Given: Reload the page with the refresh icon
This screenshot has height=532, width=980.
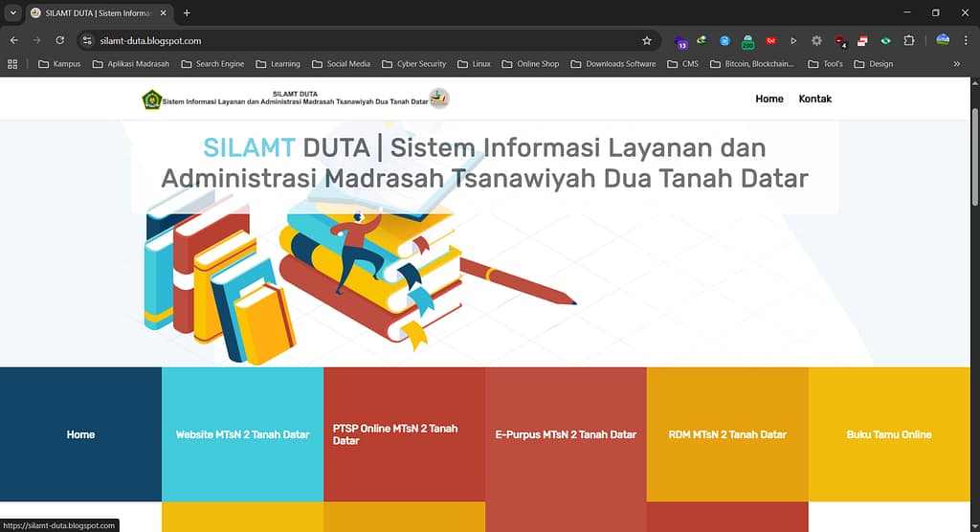Looking at the screenshot, I should coord(59,41).
